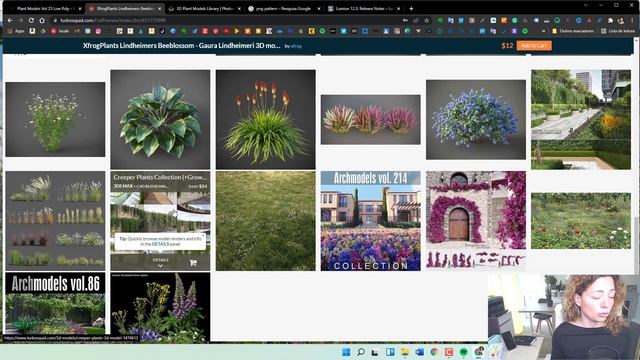Viewport: 640px width, 360px height.
Task: Switch to 'XfrogPlants Lindheimers Beeblossom' tab
Action: (124, 9)
